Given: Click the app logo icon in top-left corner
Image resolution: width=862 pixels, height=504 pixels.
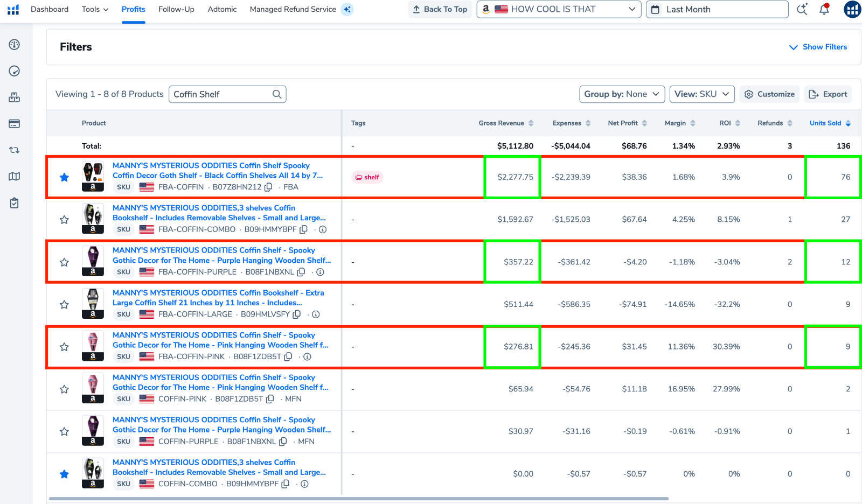Looking at the screenshot, I should click(13, 9).
